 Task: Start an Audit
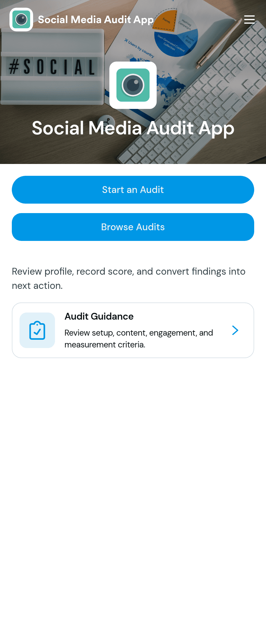coord(133,190)
